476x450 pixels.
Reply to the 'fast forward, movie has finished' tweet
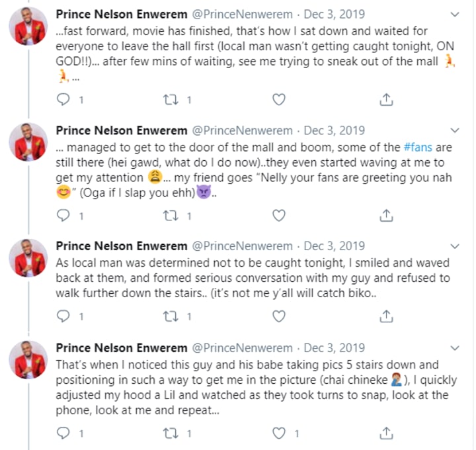pyautogui.click(x=64, y=100)
